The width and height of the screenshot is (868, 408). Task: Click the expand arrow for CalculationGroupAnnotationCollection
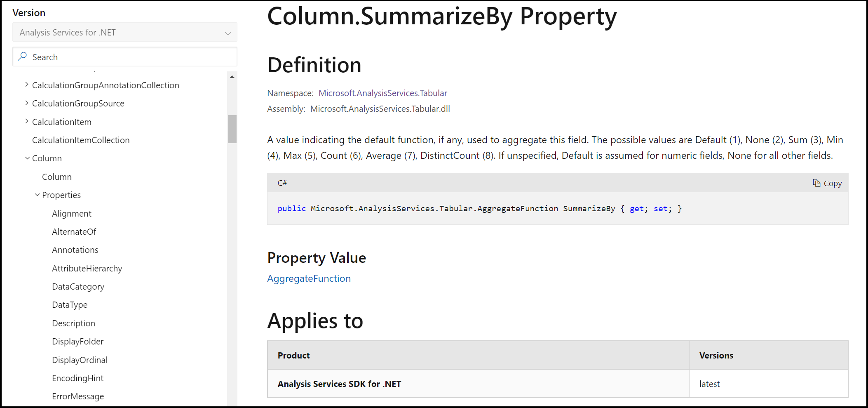[x=26, y=85]
